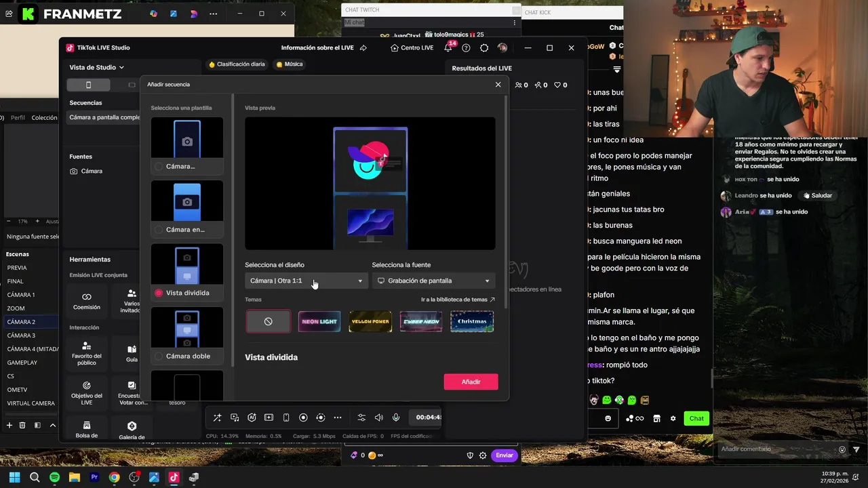868x488 pixels.
Task: Switch to the CHAT KICK tab
Action: (538, 12)
